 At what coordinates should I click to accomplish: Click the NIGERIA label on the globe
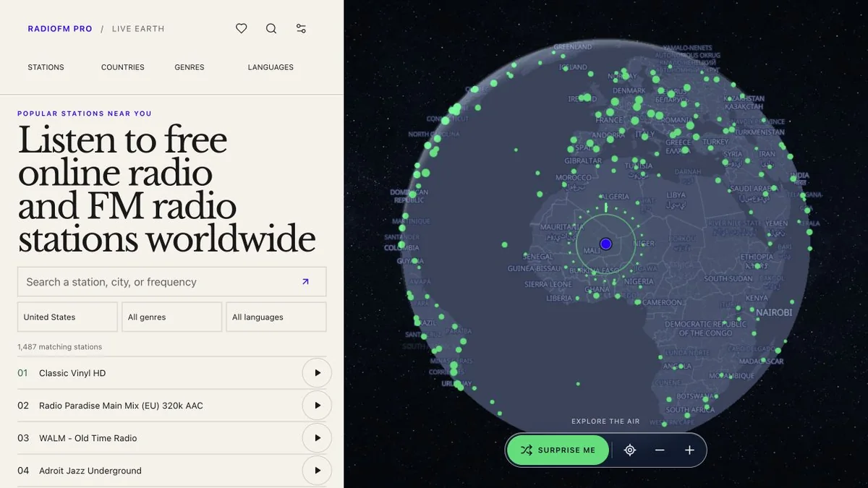pos(639,282)
